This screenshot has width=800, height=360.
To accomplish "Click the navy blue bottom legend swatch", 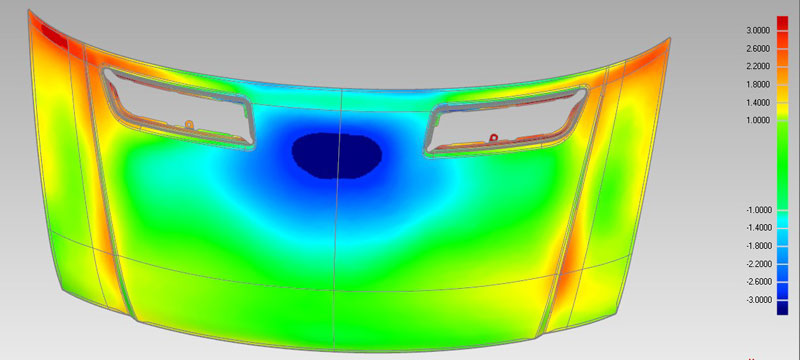I will point(782,307).
